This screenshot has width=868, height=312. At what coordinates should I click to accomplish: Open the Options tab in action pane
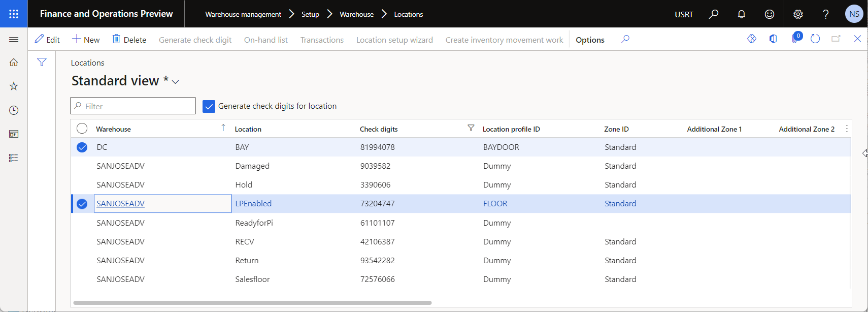(590, 40)
